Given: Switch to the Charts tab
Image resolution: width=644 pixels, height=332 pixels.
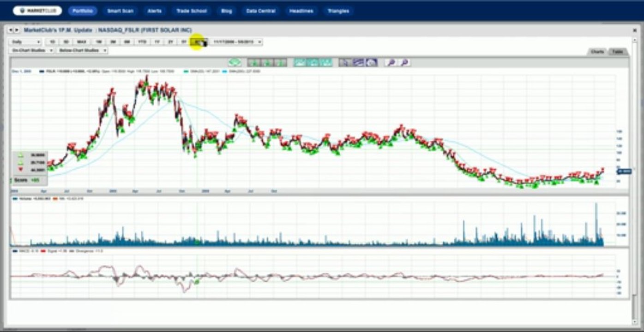Looking at the screenshot, I should (597, 52).
